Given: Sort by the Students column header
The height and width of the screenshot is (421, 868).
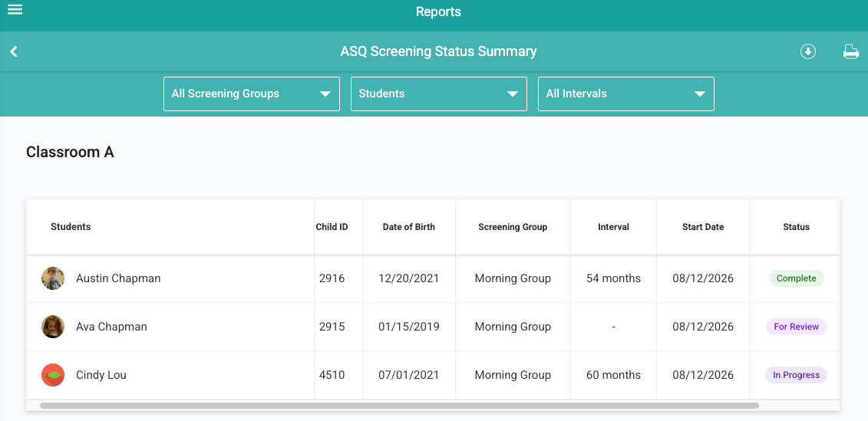Looking at the screenshot, I should click(71, 227).
